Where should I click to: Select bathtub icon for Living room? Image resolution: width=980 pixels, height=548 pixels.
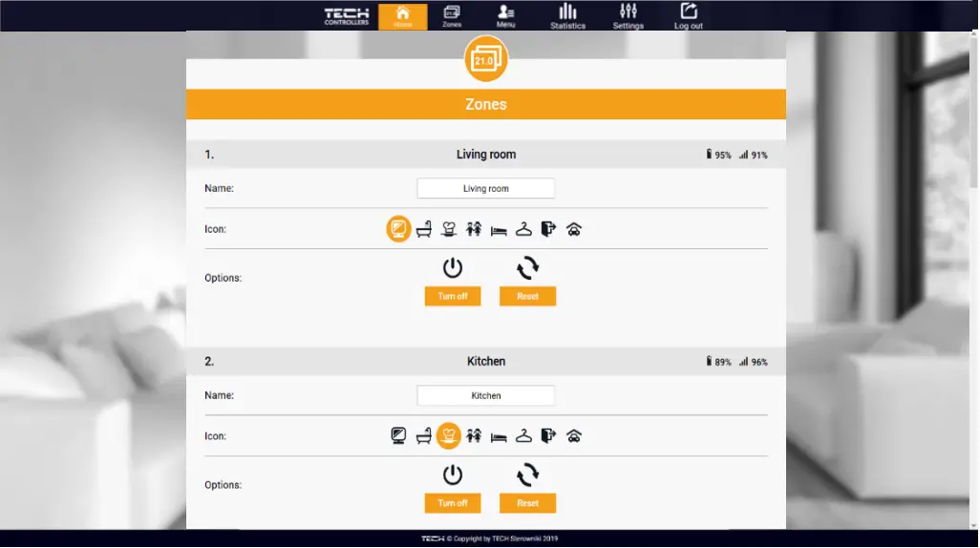click(424, 229)
